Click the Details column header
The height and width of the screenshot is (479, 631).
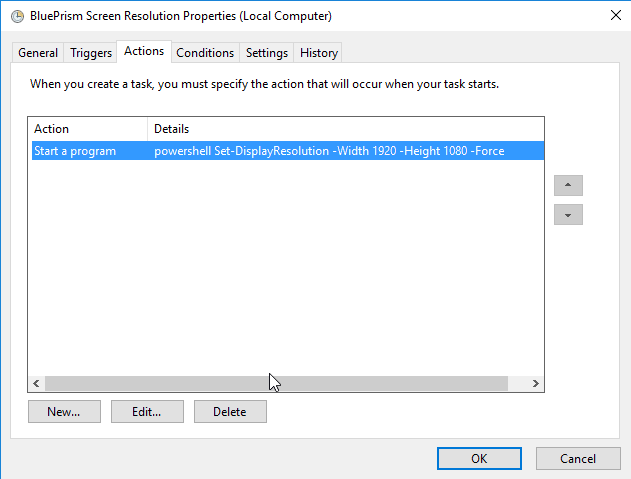(x=345, y=129)
